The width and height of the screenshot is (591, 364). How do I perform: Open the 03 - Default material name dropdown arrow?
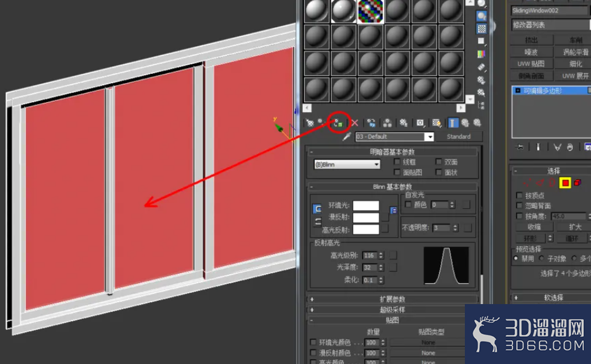(x=430, y=137)
